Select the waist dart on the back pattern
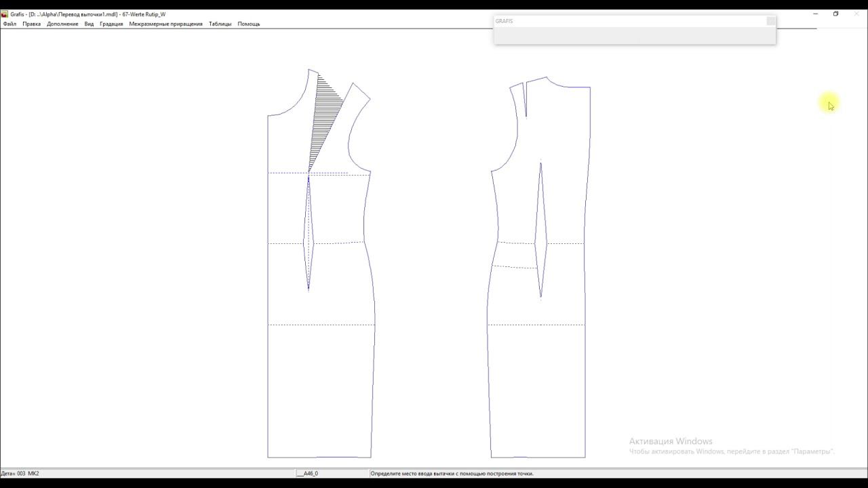The width and height of the screenshot is (868, 488). point(540,229)
